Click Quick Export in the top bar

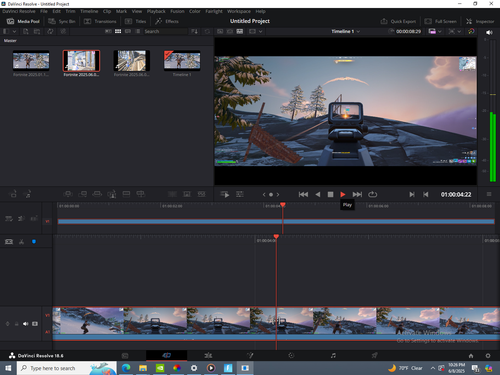398,21
